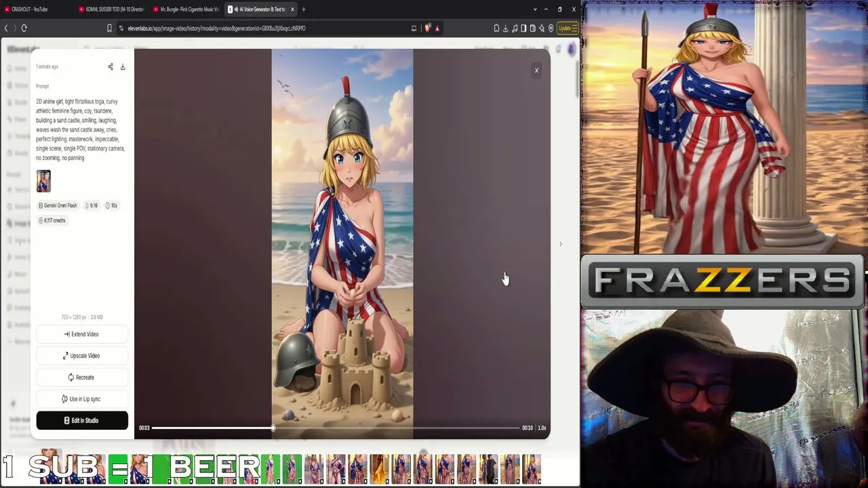Switch to the Mr. Bungle Pink Cigarette tab

[x=186, y=9]
